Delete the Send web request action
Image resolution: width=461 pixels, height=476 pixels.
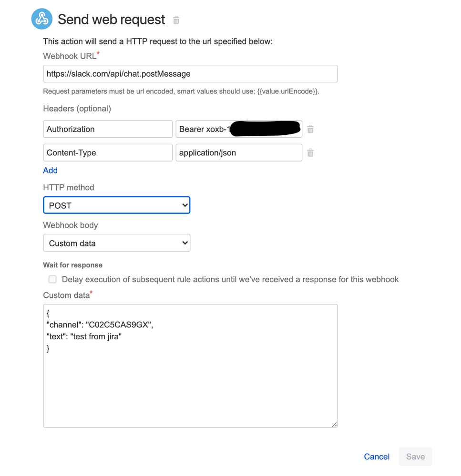tap(176, 20)
